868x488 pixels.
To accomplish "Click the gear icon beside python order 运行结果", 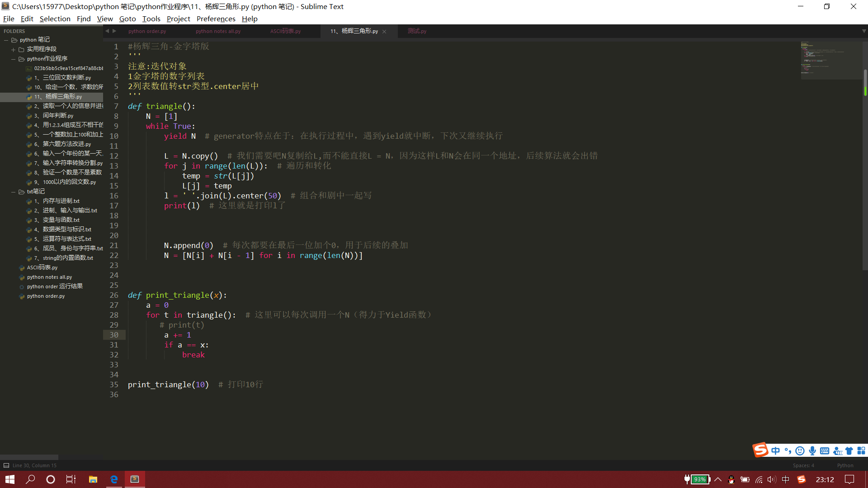I will pyautogui.click(x=21, y=286).
